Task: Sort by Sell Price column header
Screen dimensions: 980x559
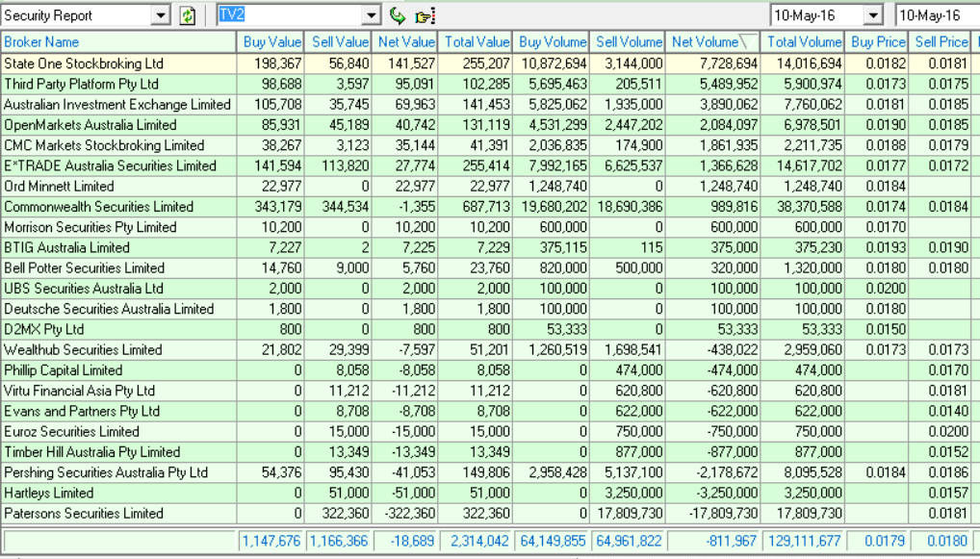Action: 941,41
